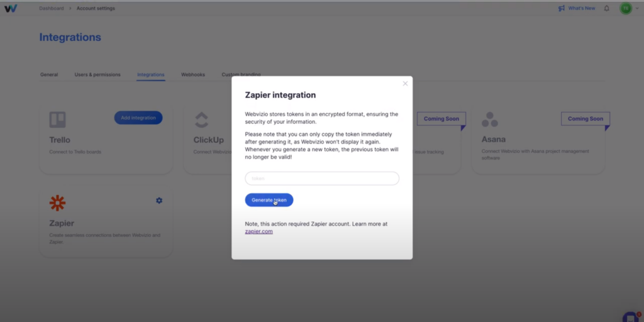The image size is (644, 322).
Task: Open Zapier settings gear icon
Action: [159, 201]
